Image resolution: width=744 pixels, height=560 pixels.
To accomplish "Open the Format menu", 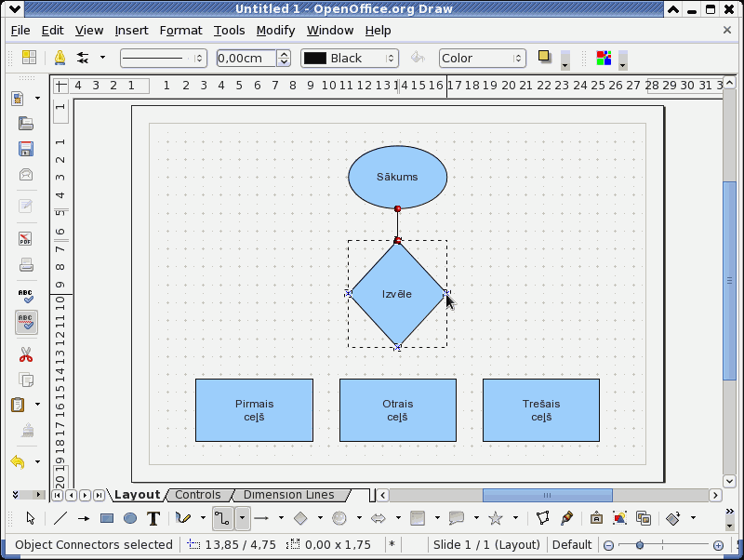I will click(180, 31).
